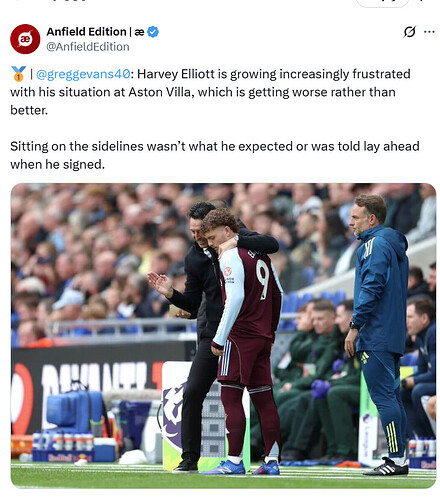Click the crowd area of the photo

coord(100,250)
